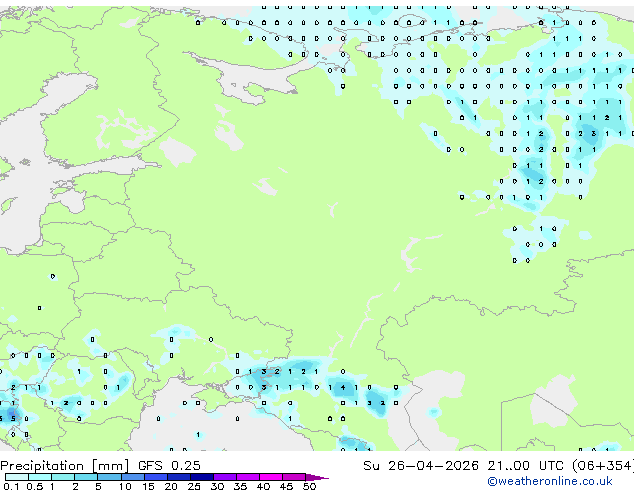The width and height of the screenshot is (634, 490).
Task: Click the above-50 mm arrow tip on legend
Action: [x=317, y=477]
